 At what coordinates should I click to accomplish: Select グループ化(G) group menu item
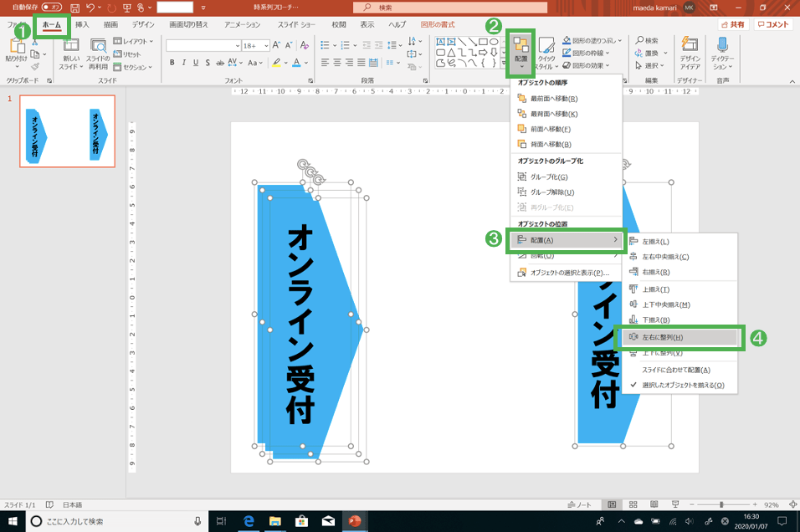[567, 177]
